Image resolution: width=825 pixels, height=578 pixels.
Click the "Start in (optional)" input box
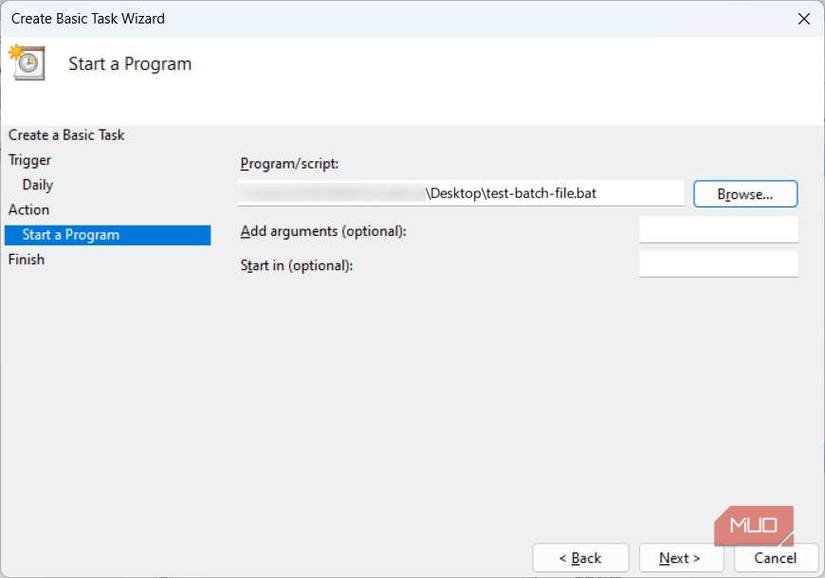(x=716, y=264)
